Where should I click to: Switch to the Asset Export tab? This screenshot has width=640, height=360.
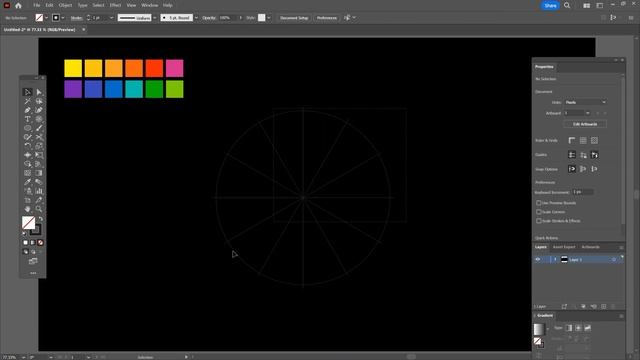click(x=564, y=247)
